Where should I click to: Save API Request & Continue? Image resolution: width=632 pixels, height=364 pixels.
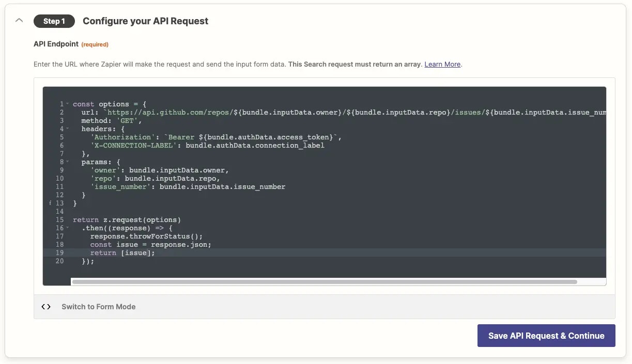[546, 336]
